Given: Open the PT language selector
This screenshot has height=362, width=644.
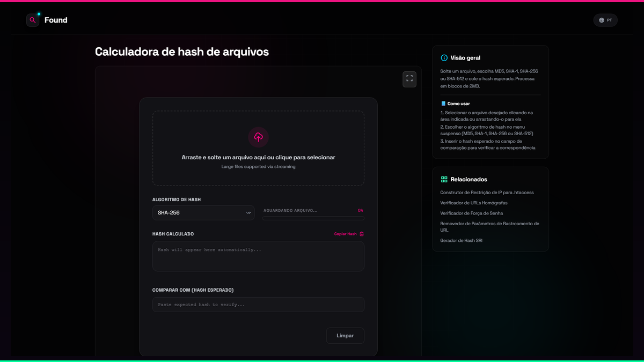Looking at the screenshot, I should 605,20.
